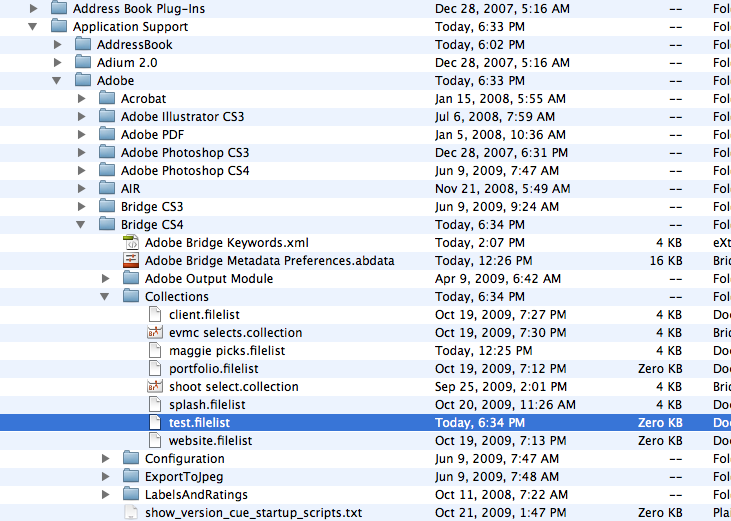Click the Bridge CS3 folder icon

point(107,206)
